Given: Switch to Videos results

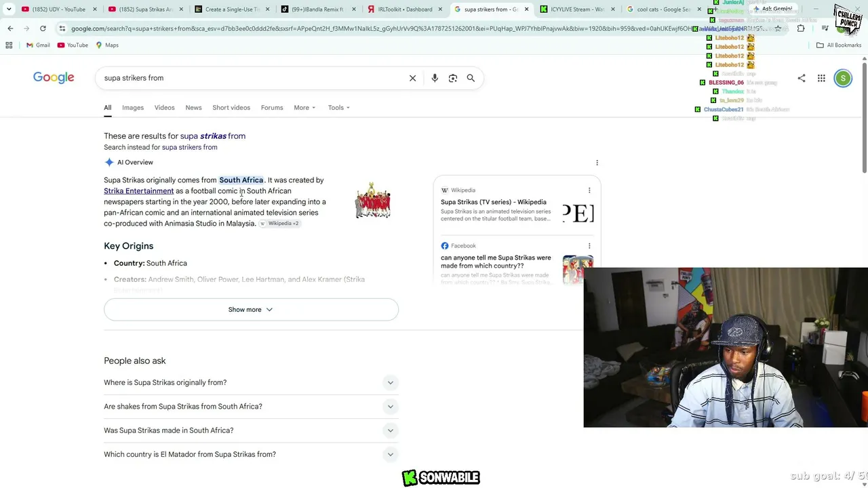Looking at the screenshot, I should pyautogui.click(x=164, y=108).
